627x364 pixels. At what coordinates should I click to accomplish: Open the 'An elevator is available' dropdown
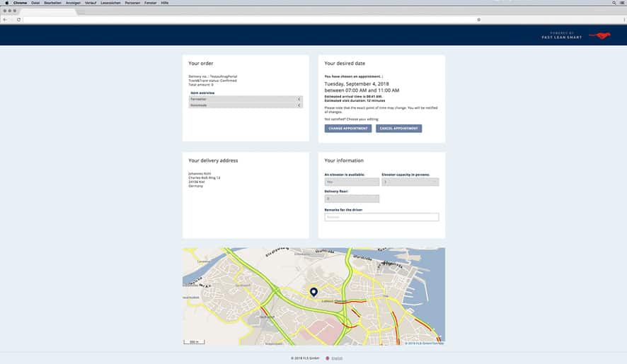point(352,182)
